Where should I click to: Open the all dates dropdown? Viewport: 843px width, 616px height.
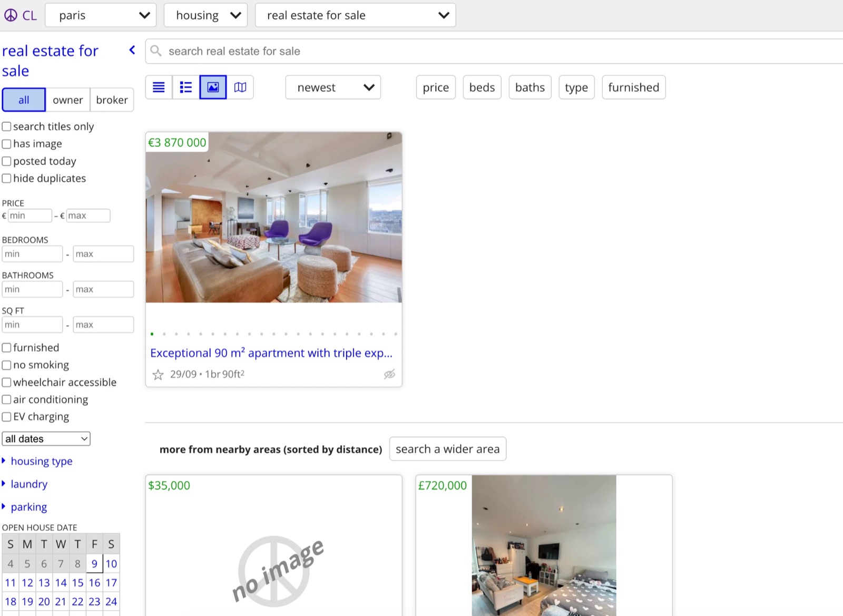[46, 439]
